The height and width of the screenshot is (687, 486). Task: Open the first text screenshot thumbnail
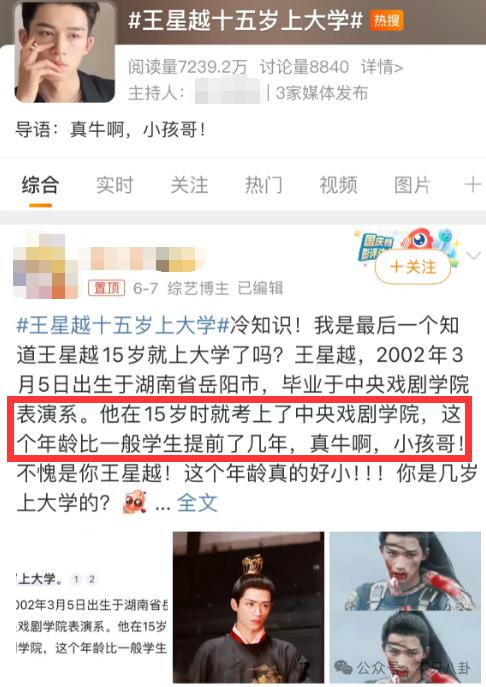[92, 607]
